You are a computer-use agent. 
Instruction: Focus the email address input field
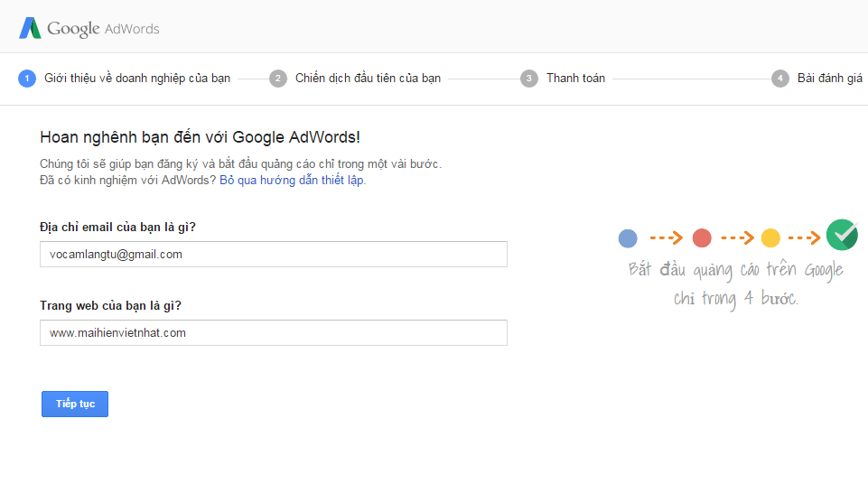274,255
